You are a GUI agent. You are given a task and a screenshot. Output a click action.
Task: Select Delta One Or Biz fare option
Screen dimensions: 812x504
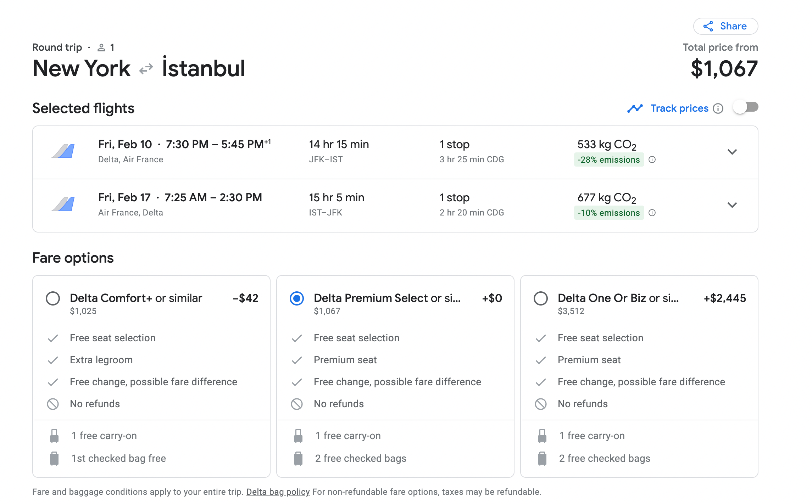tap(541, 298)
